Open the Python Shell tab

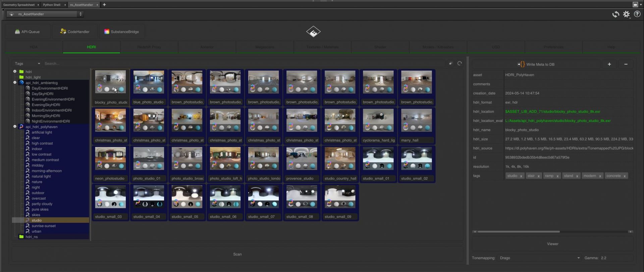(x=52, y=5)
